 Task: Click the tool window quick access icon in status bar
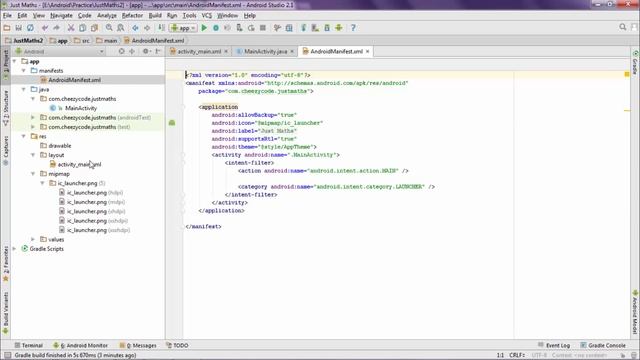[x=7, y=355]
